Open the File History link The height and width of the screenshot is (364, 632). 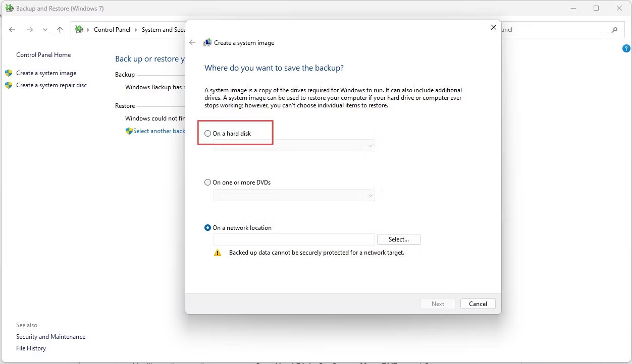[x=31, y=348]
